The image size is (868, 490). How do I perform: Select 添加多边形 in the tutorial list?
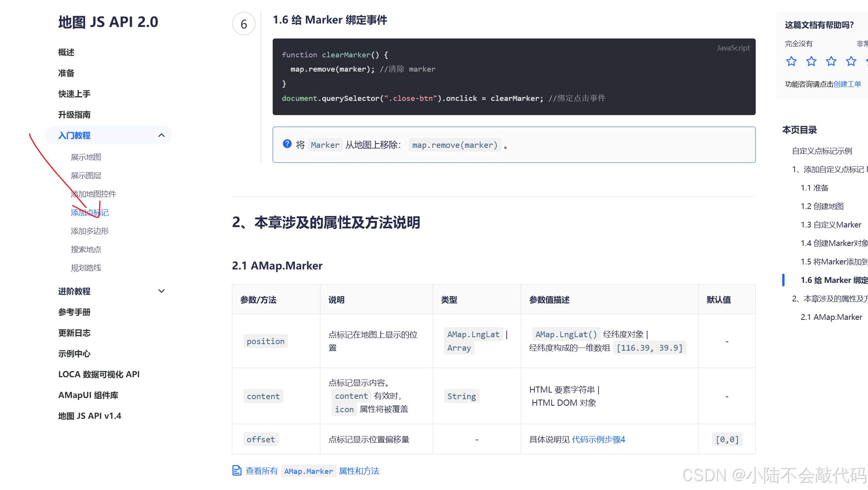tap(90, 231)
